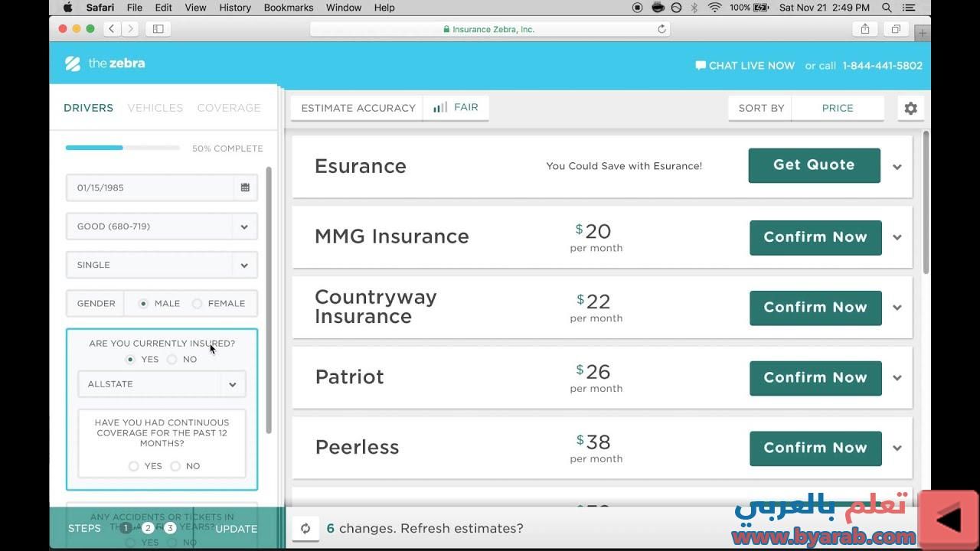Open the File menu
Viewport: 980px width, 551px height.
tap(135, 8)
